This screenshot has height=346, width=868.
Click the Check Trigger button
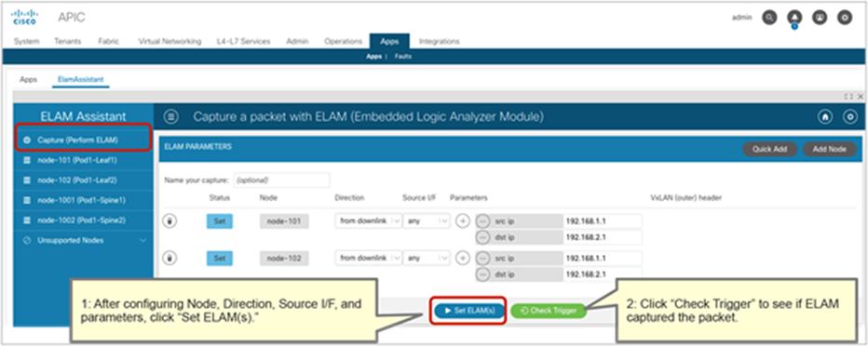548,312
